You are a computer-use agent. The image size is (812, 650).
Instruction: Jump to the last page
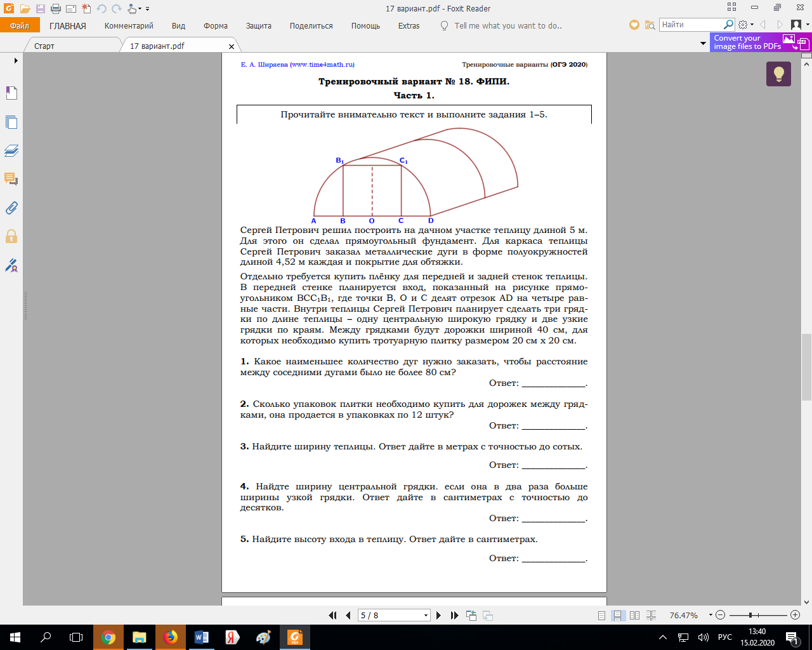tap(454, 615)
